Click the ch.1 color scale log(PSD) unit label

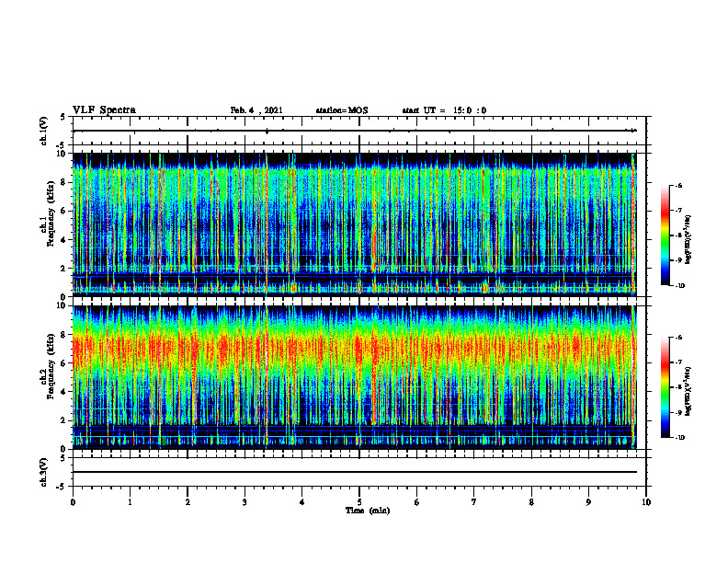pyautogui.click(x=688, y=240)
